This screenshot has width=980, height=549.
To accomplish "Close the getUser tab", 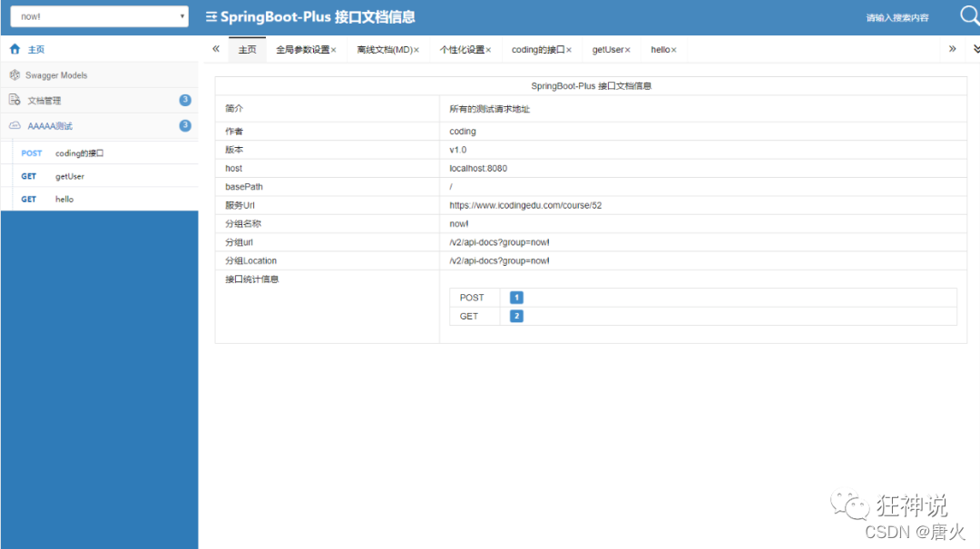I will tap(628, 50).
